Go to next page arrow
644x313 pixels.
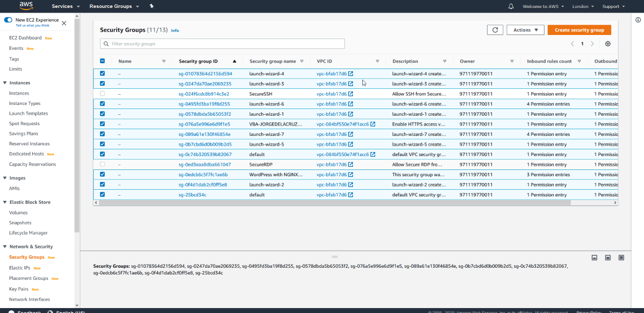click(x=592, y=44)
